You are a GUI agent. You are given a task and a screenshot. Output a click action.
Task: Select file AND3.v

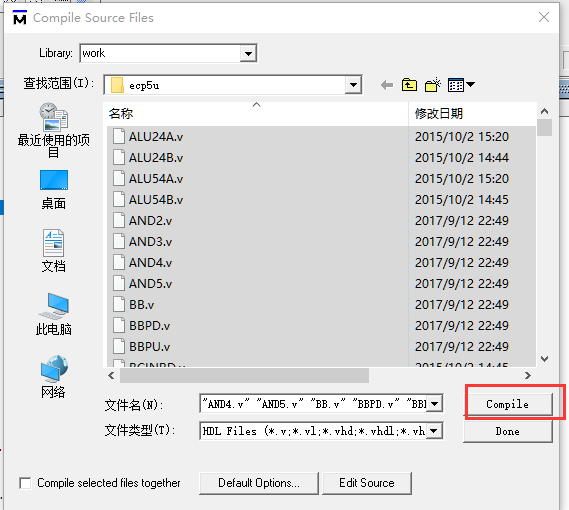point(151,242)
